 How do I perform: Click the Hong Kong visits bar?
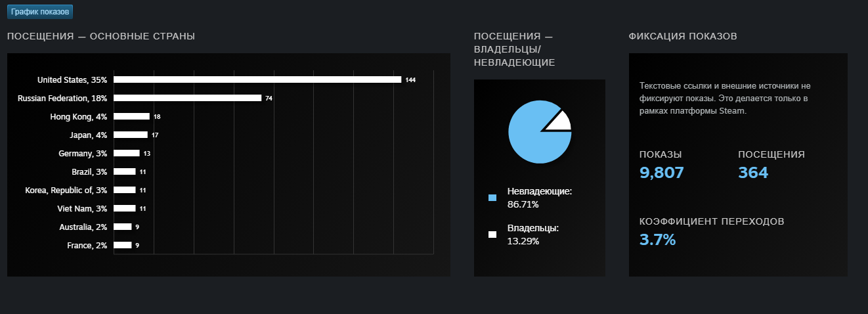pos(132,116)
